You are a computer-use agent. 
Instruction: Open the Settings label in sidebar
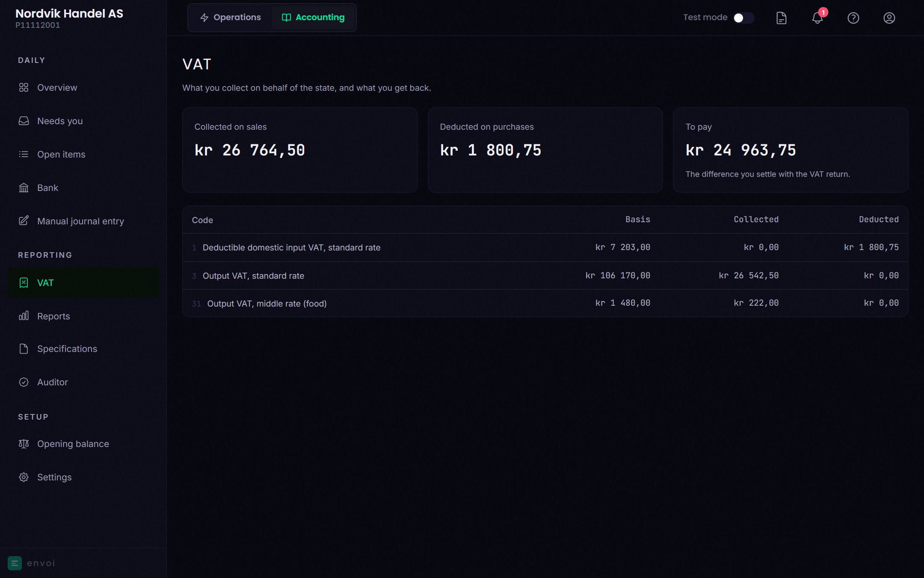54,477
